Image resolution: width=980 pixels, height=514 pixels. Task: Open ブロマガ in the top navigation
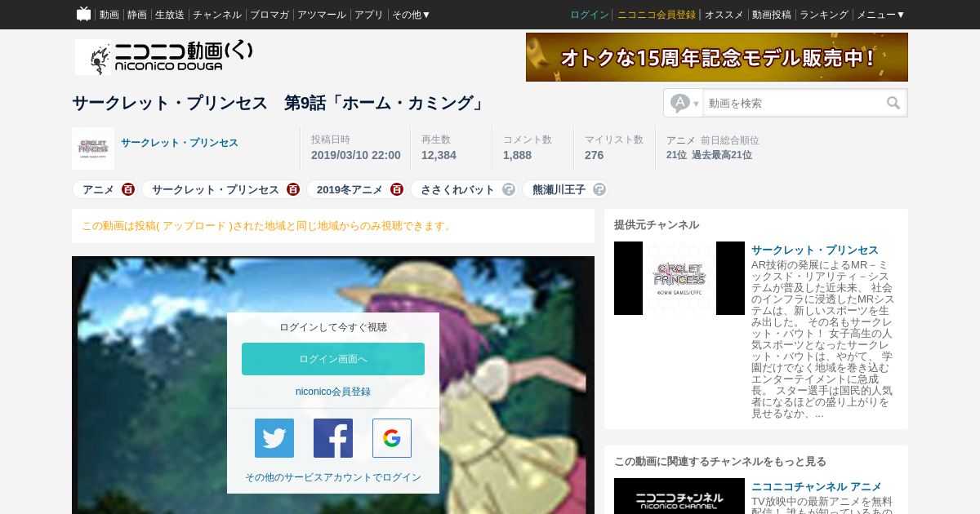(269, 15)
